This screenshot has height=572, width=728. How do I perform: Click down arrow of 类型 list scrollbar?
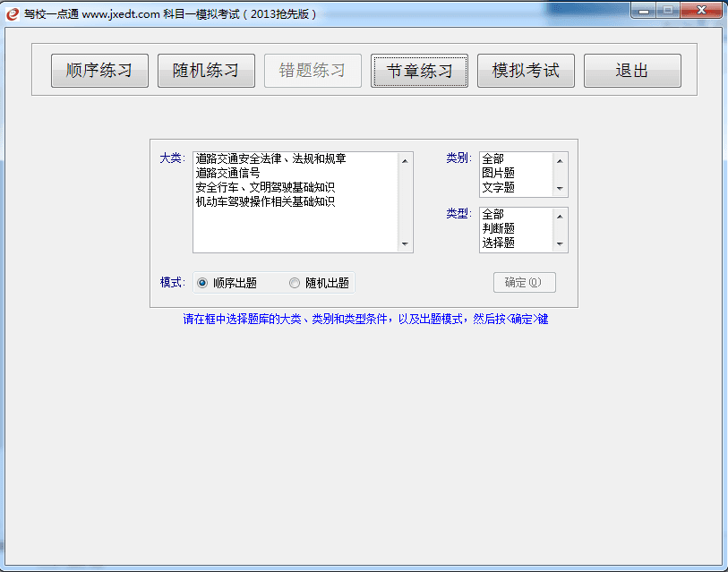pyautogui.click(x=560, y=244)
